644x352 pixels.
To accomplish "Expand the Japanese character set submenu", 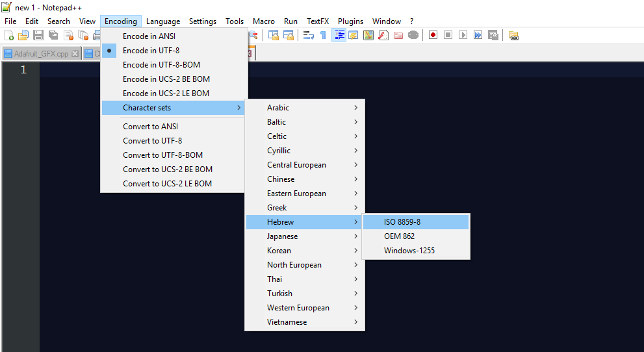I will (305, 236).
